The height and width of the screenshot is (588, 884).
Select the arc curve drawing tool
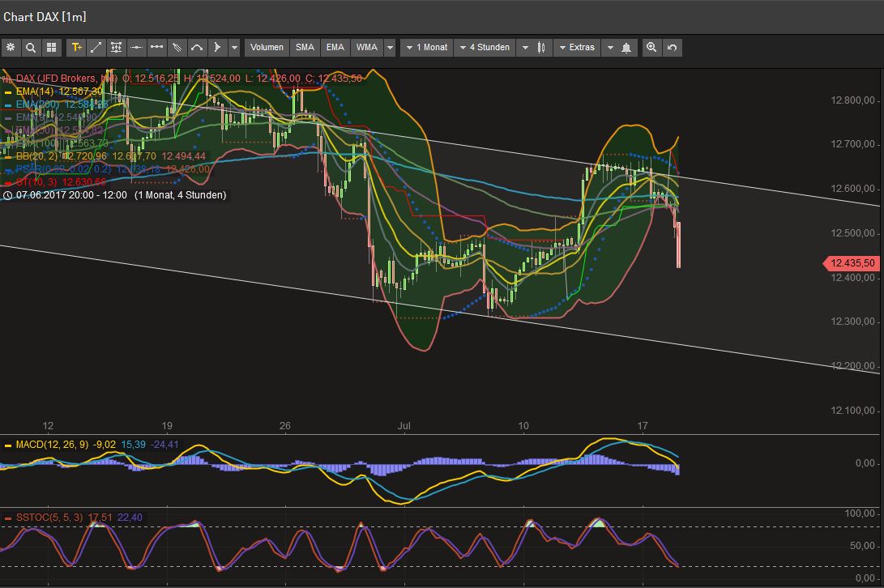[197, 47]
